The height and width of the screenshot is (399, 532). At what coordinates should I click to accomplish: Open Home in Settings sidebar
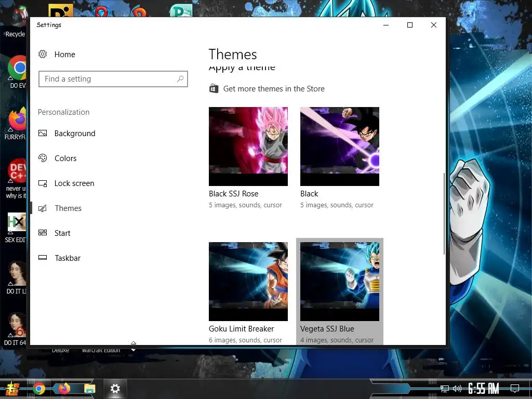(x=64, y=54)
